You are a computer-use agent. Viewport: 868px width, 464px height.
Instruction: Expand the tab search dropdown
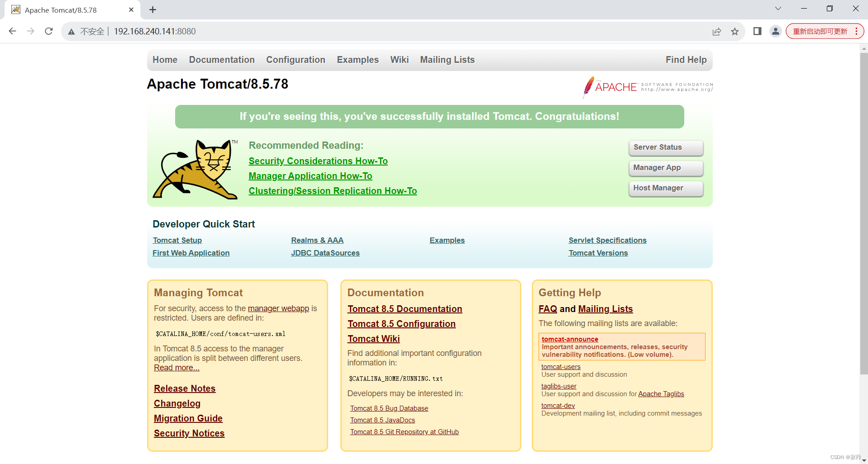tap(778, 9)
